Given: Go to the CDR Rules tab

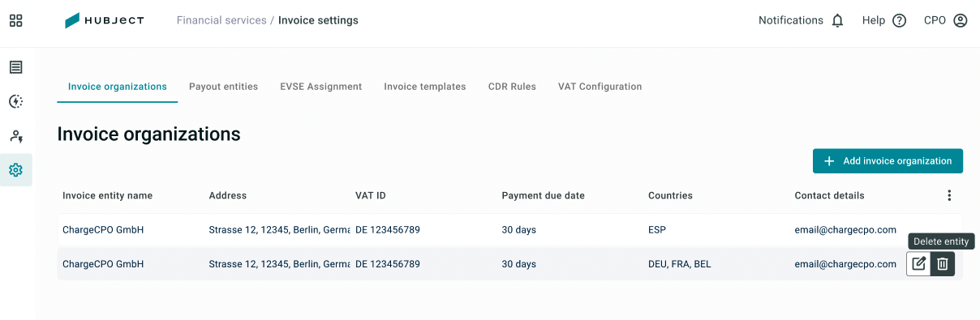Looking at the screenshot, I should coord(512,87).
